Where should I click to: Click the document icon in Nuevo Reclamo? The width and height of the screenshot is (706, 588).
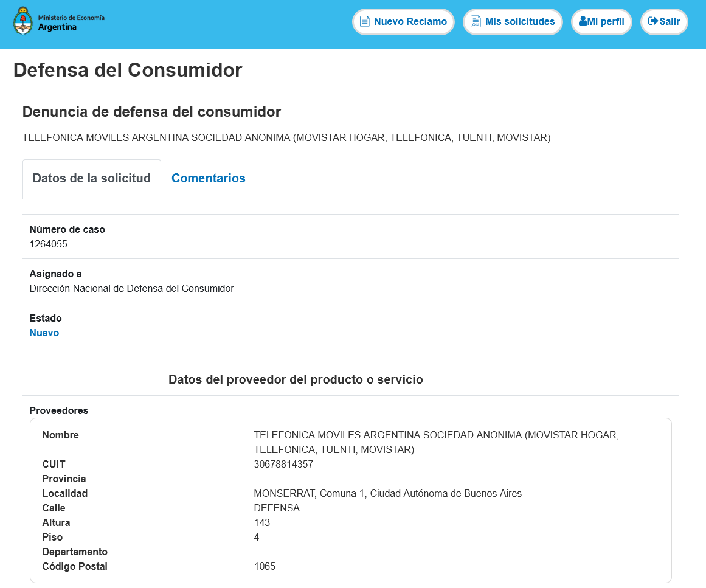pyautogui.click(x=365, y=22)
